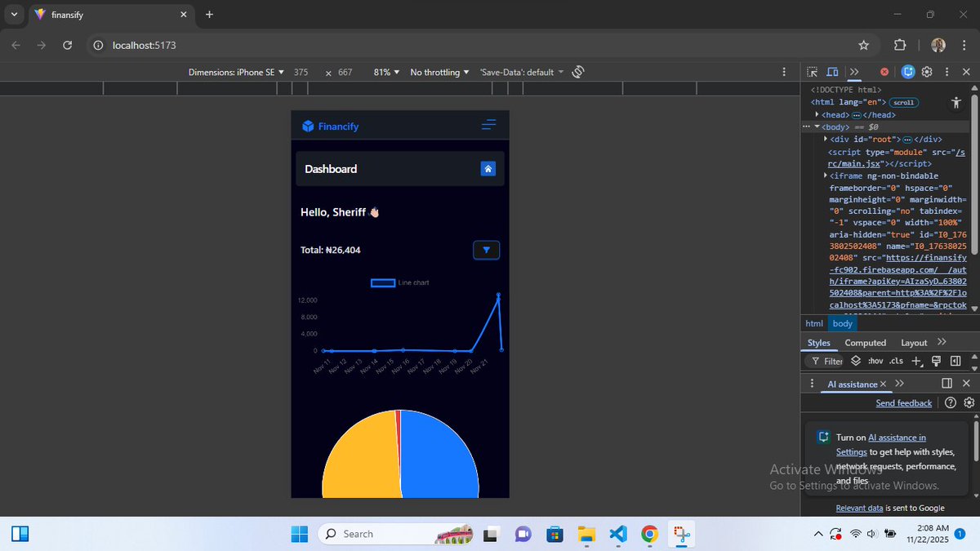
Task: Add a new style rule with plus icon
Action: click(x=916, y=361)
